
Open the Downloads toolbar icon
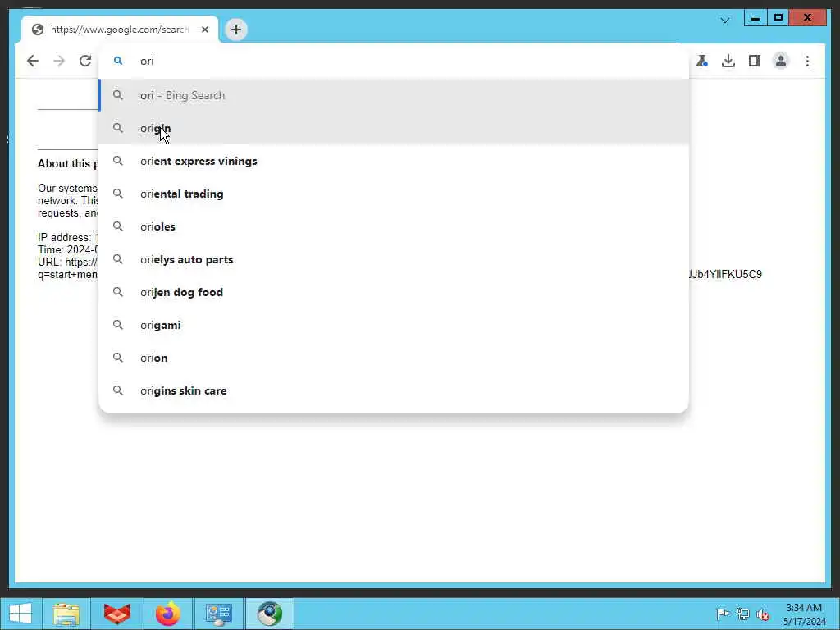(x=728, y=61)
